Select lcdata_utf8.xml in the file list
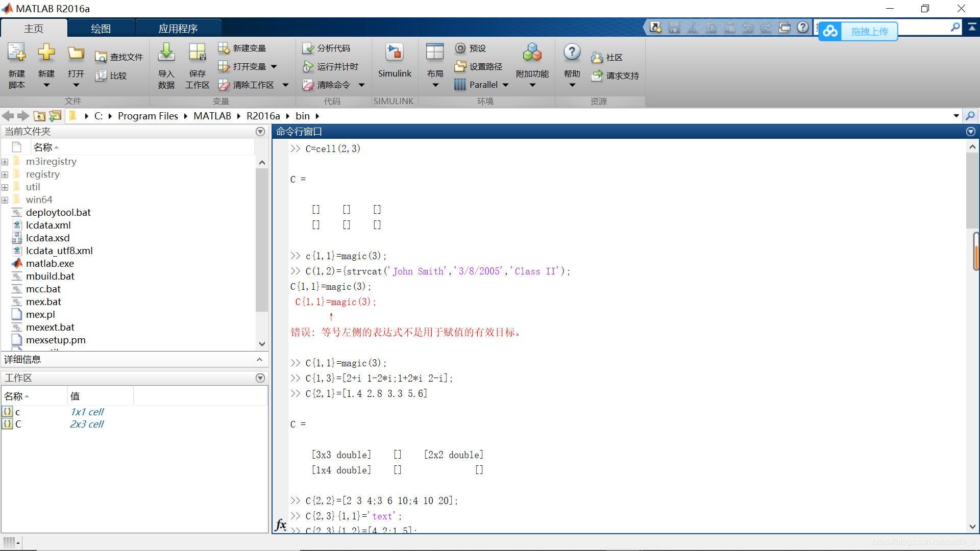Viewport: 980px width, 551px height. pos(59,251)
